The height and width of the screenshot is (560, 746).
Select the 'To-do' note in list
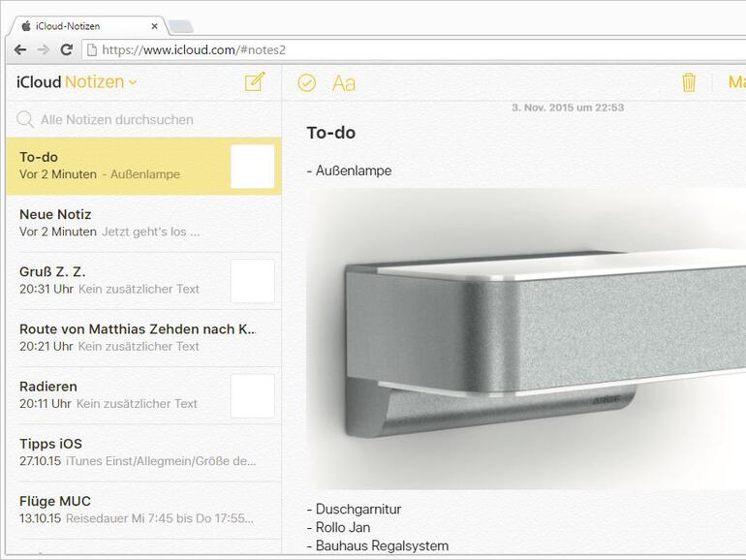(143, 166)
